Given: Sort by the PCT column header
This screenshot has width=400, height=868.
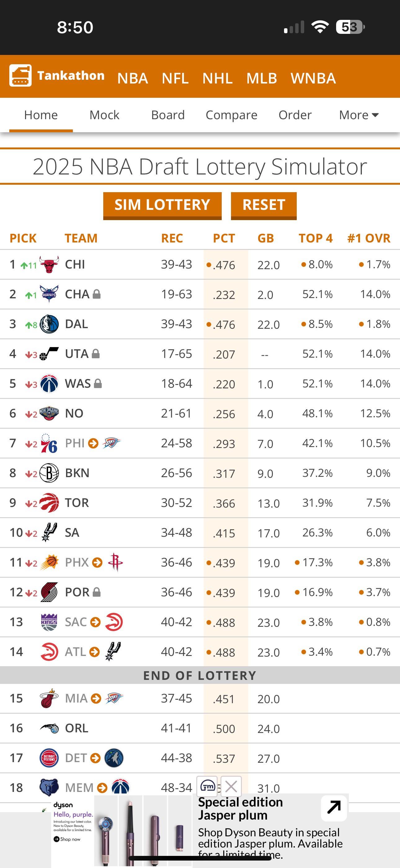Looking at the screenshot, I should click(224, 238).
